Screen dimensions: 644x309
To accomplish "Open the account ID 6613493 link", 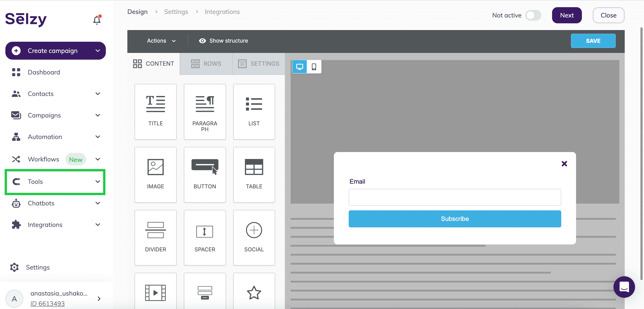I will click(x=48, y=303).
